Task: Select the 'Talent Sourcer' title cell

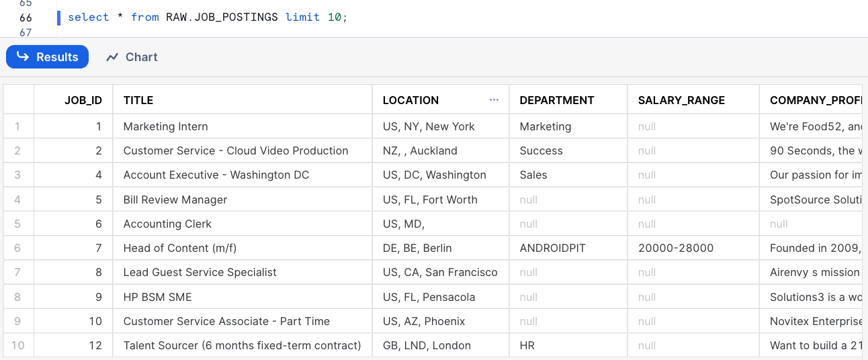Action: (242, 345)
